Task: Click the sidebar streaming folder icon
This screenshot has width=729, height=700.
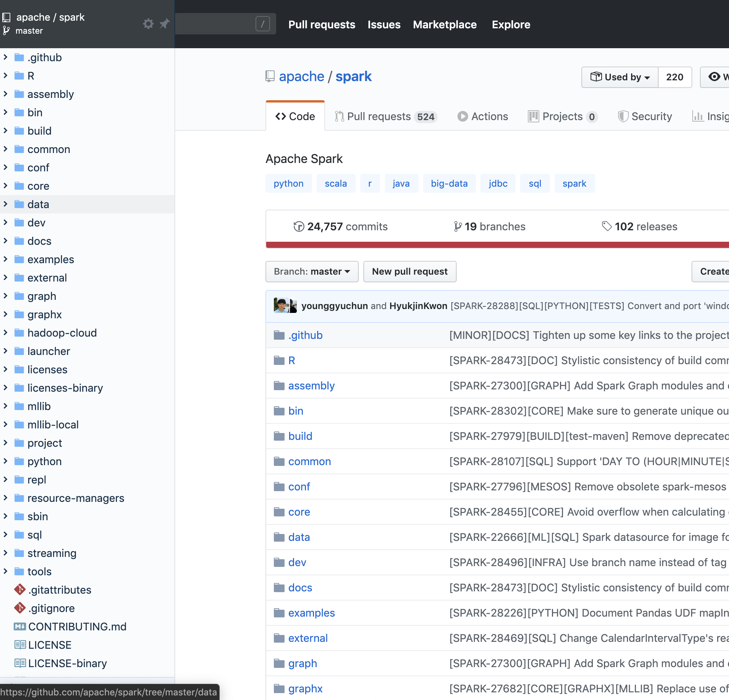Action: tap(19, 553)
